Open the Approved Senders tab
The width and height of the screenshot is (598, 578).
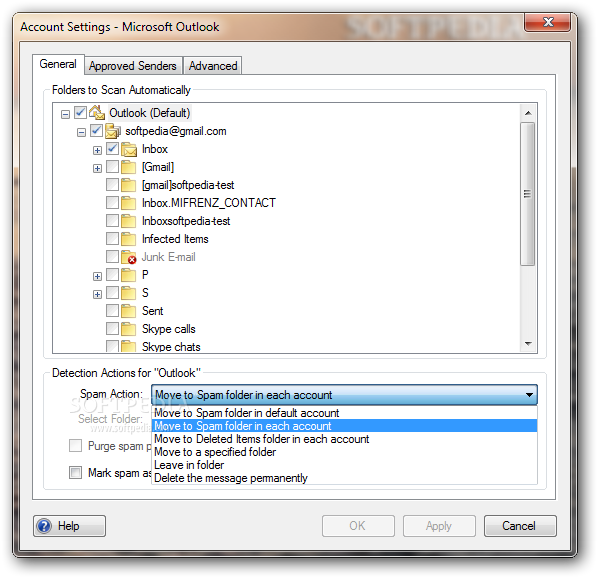point(133,66)
